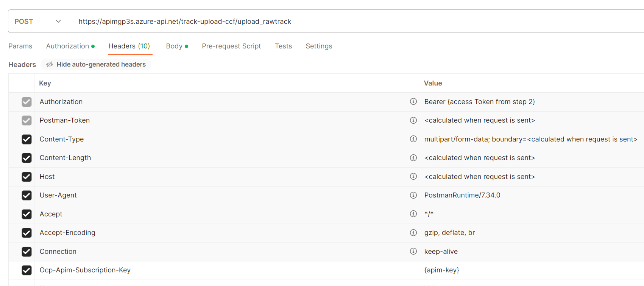Viewport: 644px width, 286px height.
Task: Click info icon for Authorization header
Action: coord(413,101)
